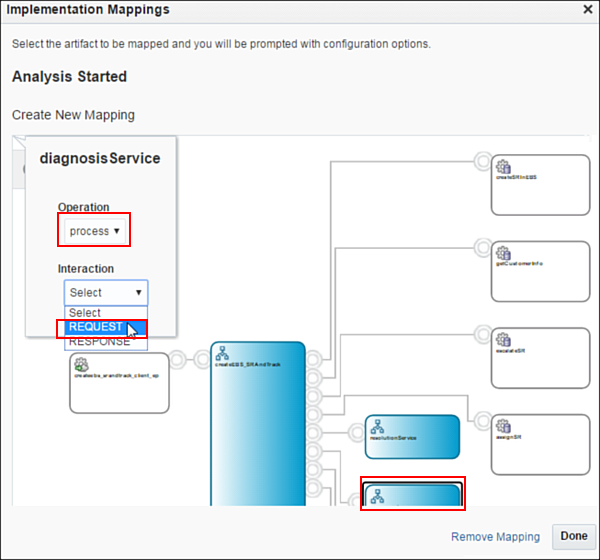Select the escalateSR label
Screen dimensions: 600x560
coord(510,351)
